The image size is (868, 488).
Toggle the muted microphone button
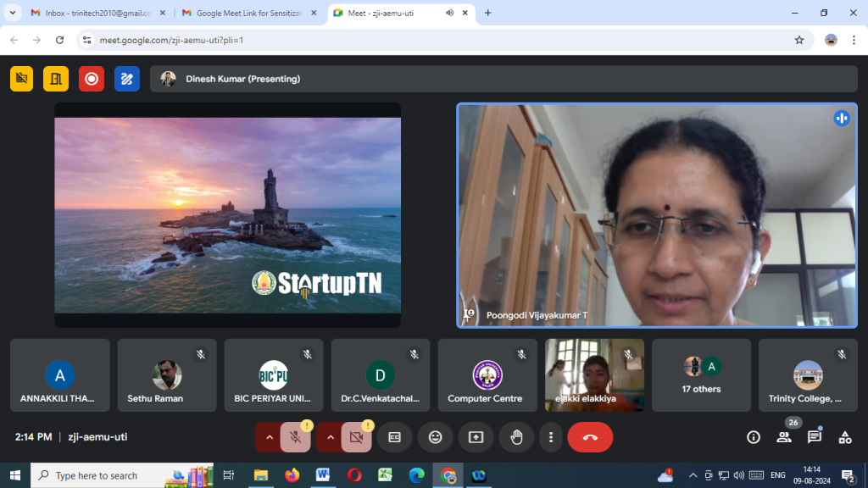pyautogui.click(x=296, y=437)
